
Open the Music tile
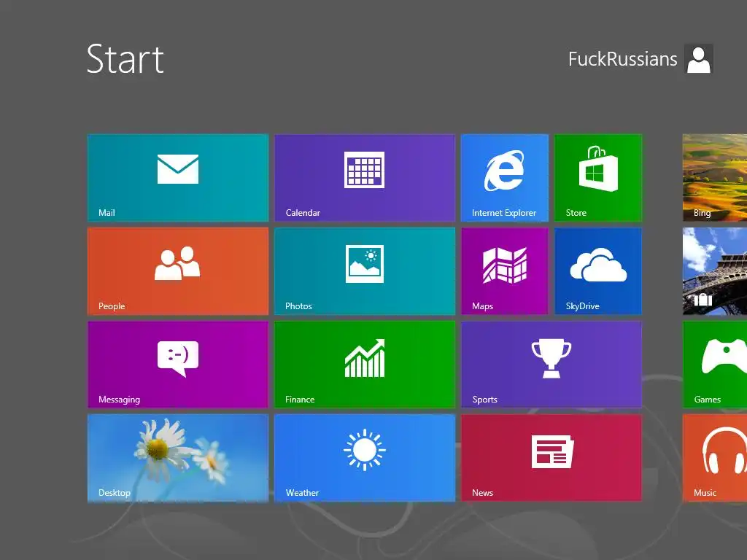[715, 458]
